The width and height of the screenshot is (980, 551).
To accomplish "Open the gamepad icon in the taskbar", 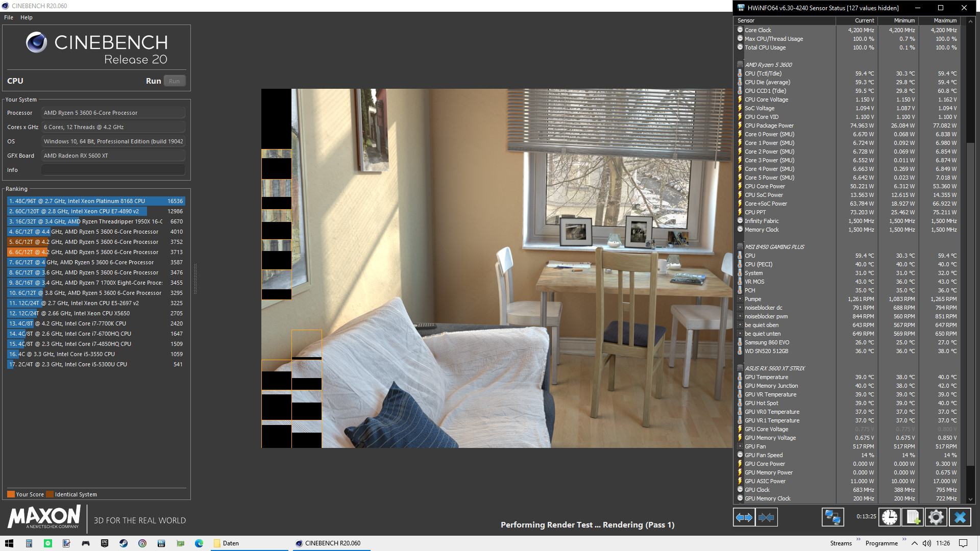I will [85, 543].
